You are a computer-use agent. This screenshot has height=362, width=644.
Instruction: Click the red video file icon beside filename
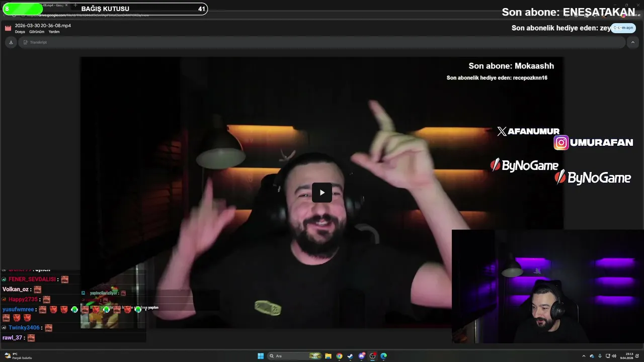pyautogui.click(x=8, y=28)
